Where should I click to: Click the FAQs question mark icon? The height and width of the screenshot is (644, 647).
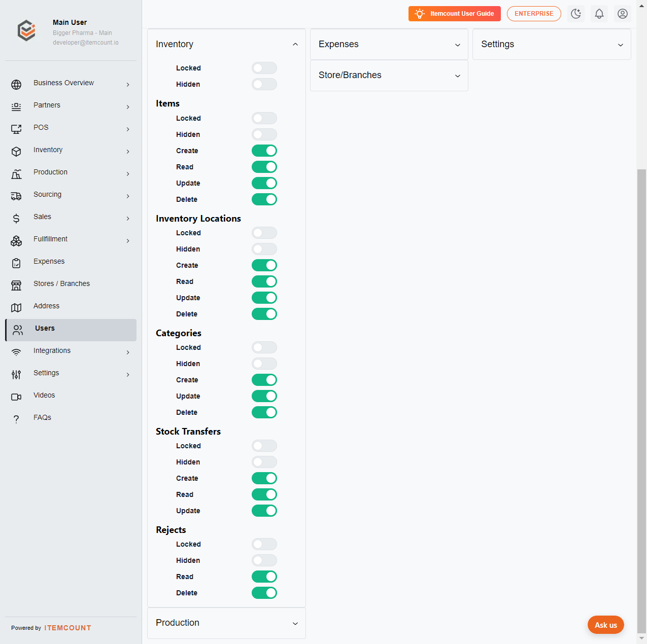point(16,419)
